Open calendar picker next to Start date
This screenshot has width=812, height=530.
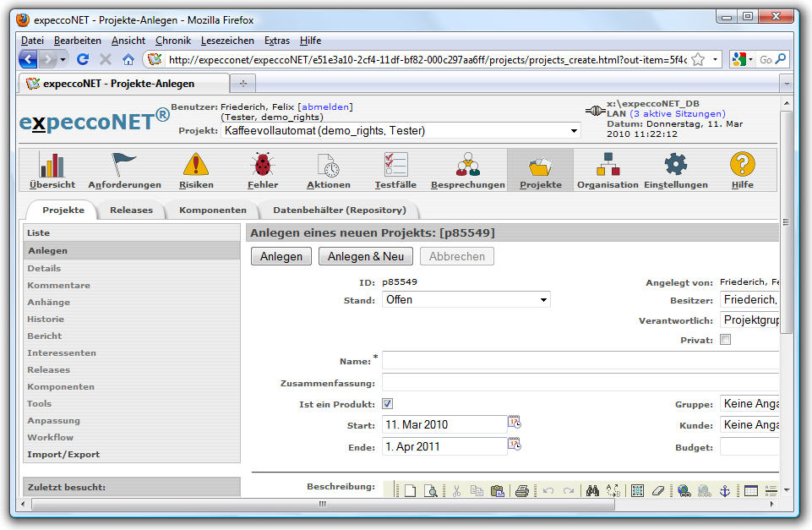coord(515,423)
